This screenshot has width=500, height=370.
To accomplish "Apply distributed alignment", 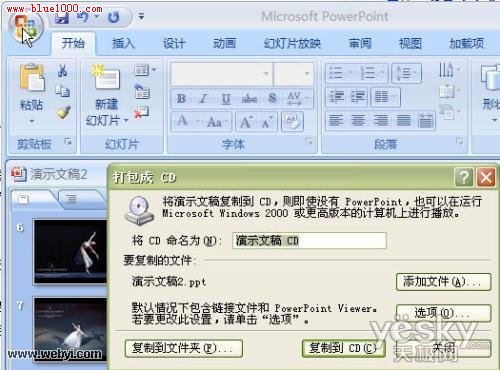I will coord(426,120).
